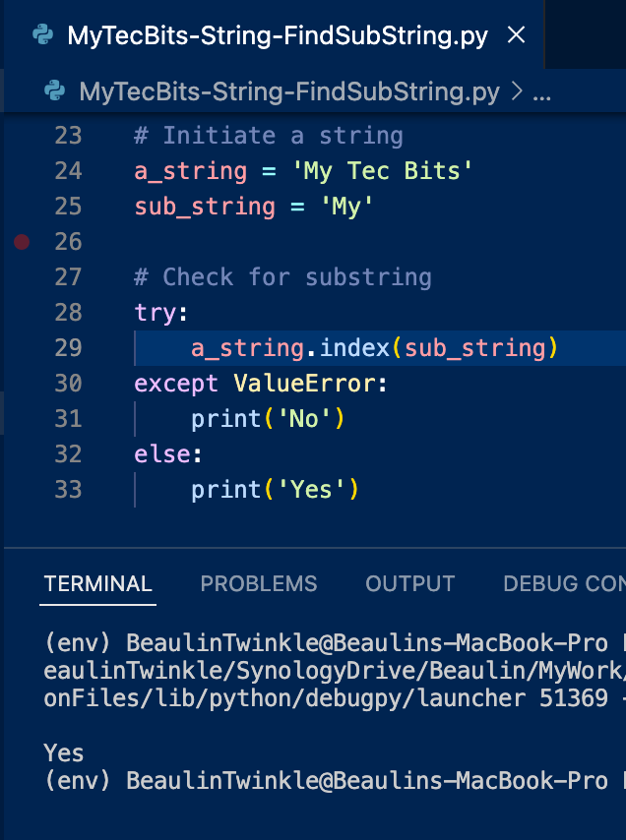The width and height of the screenshot is (626, 840).
Task: Click line number 24 in the gutter
Action: pos(68,171)
